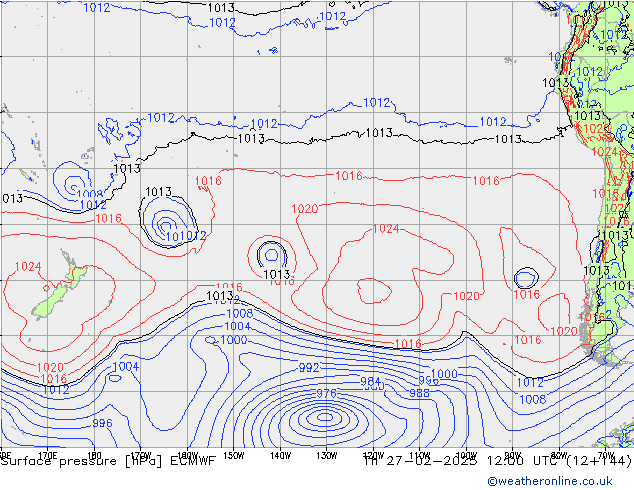
Task: Click the 1016 label on the southern 110W isobar
Action: 408,344
